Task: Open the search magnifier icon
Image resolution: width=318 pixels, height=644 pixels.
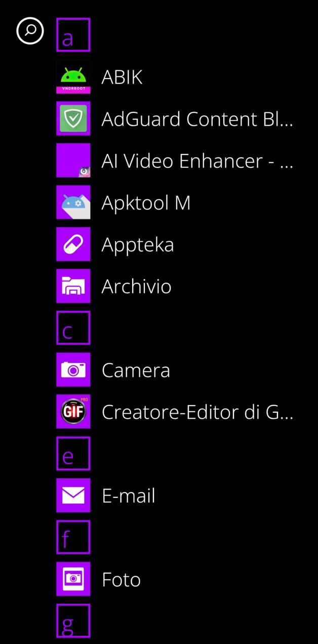Action: tap(30, 31)
